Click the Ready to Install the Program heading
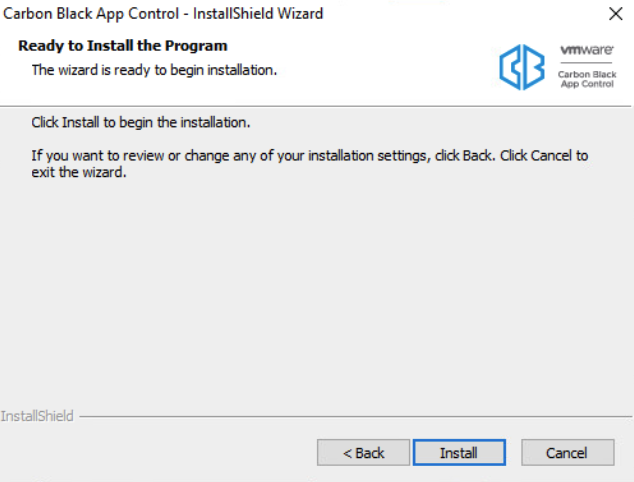This screenshot has width=634, height=482. click(123, 46)
